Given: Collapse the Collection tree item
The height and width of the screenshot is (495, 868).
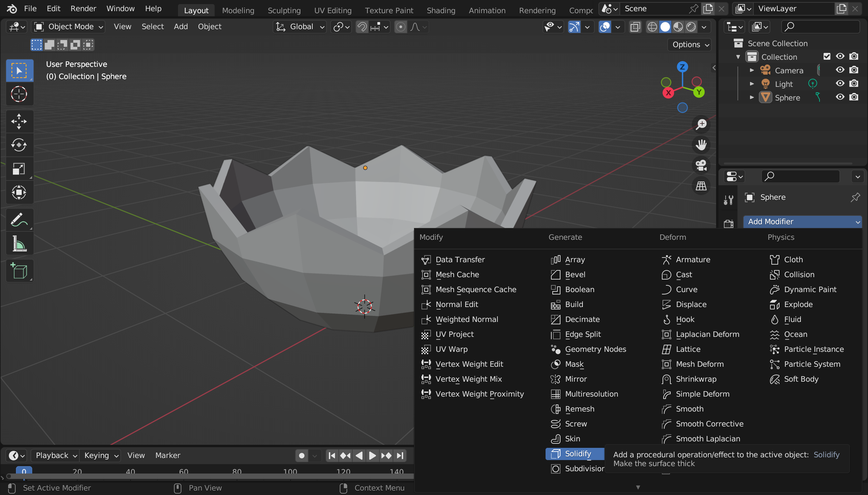Looking at the screenshot, I should point(738,57).
